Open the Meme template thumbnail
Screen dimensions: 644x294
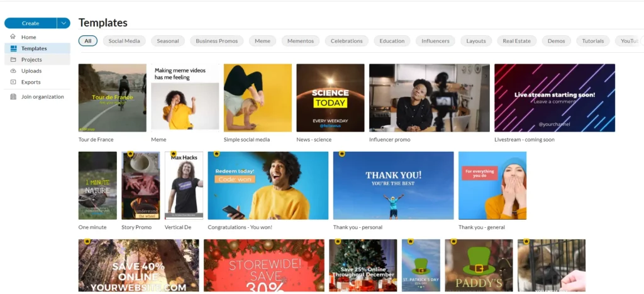(x=185, y=98)
